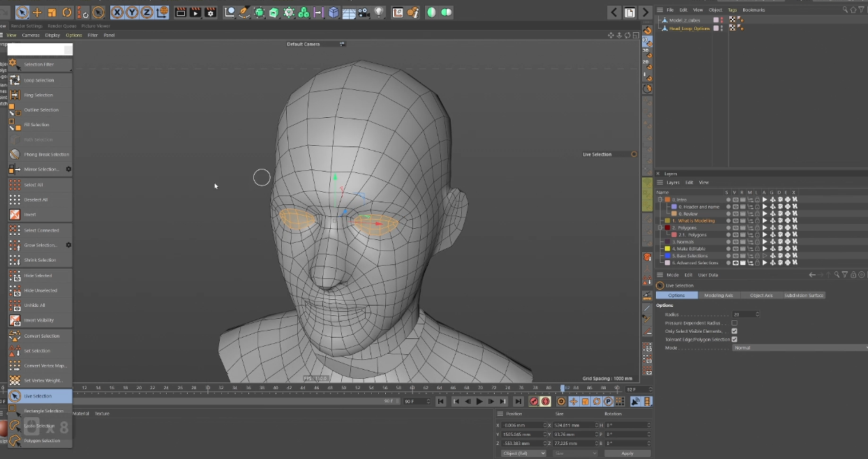
Task: Click blue color swatch of 5. Base Selections
Action: [668, 256]
